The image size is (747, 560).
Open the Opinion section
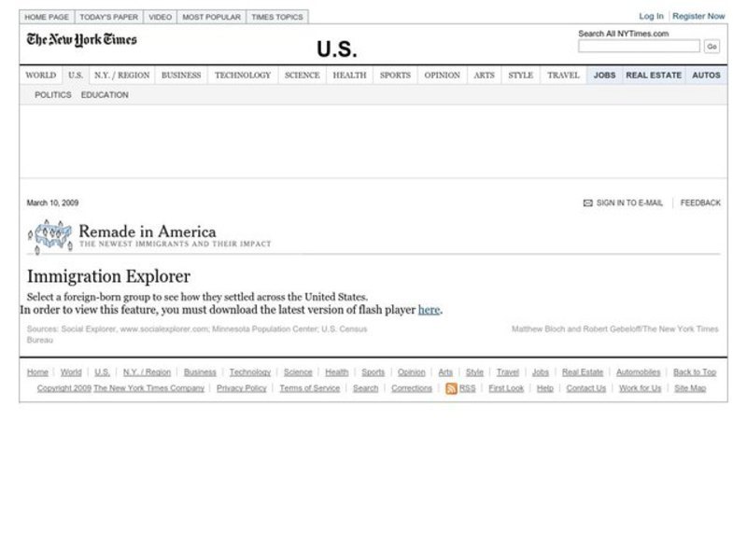coord(442,76)
